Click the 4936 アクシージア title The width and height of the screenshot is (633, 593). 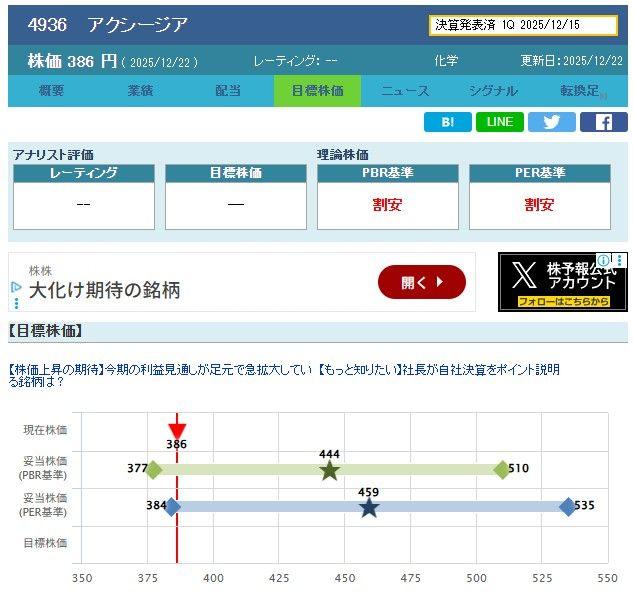108,25
